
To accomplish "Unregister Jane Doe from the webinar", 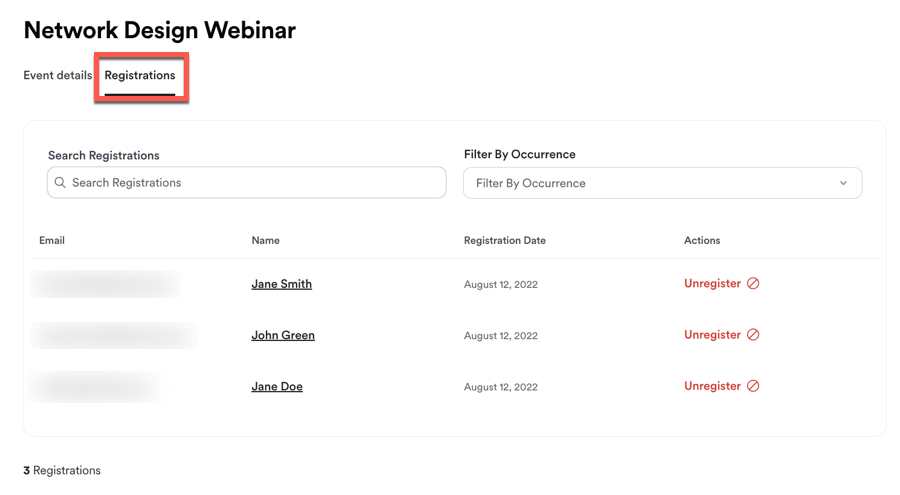I will [712, 386].
